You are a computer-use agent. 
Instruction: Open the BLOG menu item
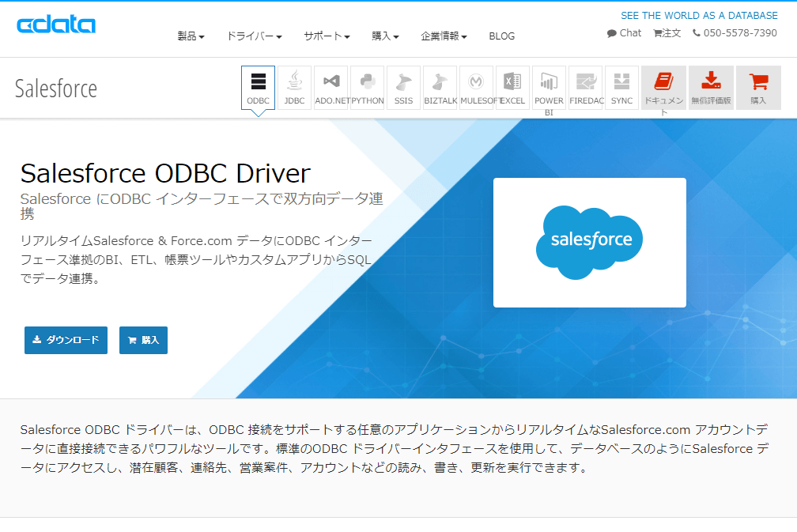click(501, 36)
